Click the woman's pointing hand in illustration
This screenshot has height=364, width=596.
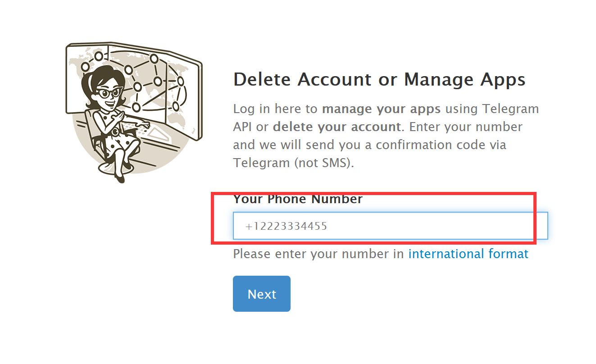[x=144, y=123]
